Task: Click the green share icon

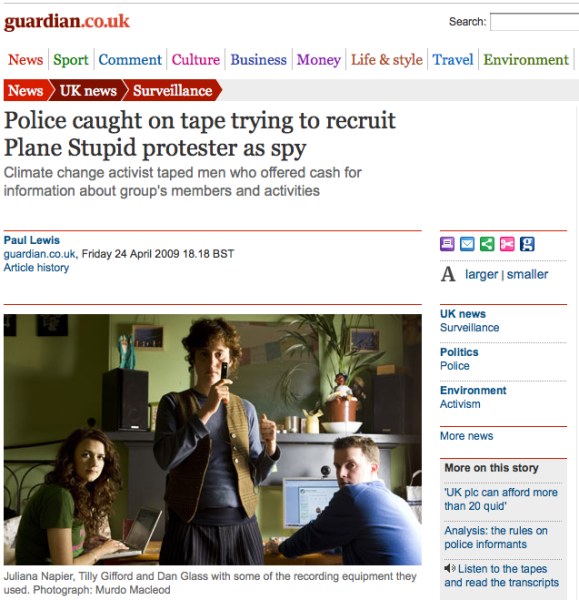Action: (x=487, y=244)
